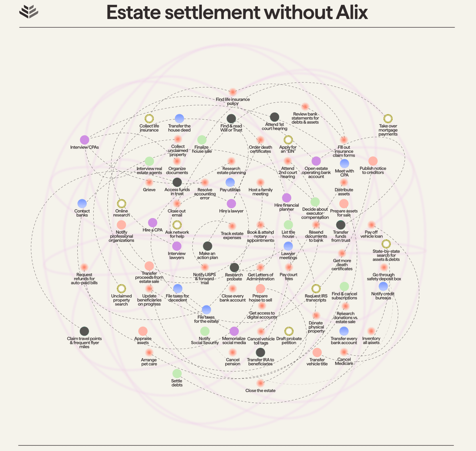Select the yellow ring Take over mortgage payments node
Viewport: 476px width, 451px height.
point(388,119)
